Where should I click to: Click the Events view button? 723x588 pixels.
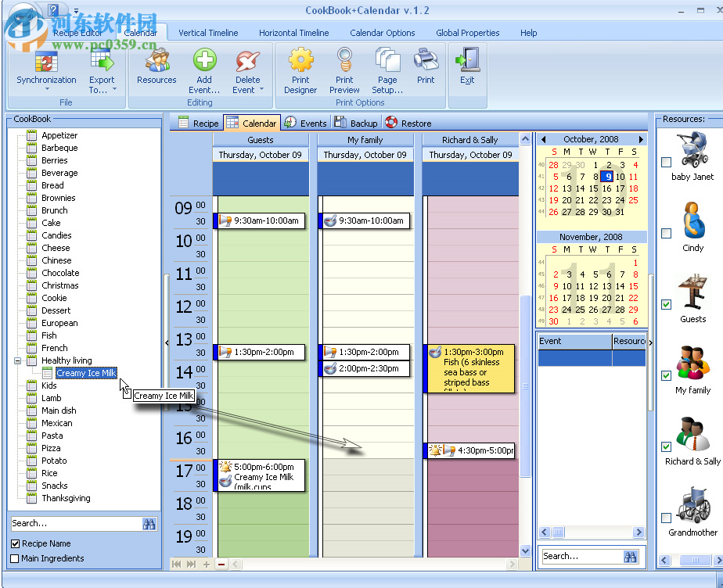click(305, 123)
